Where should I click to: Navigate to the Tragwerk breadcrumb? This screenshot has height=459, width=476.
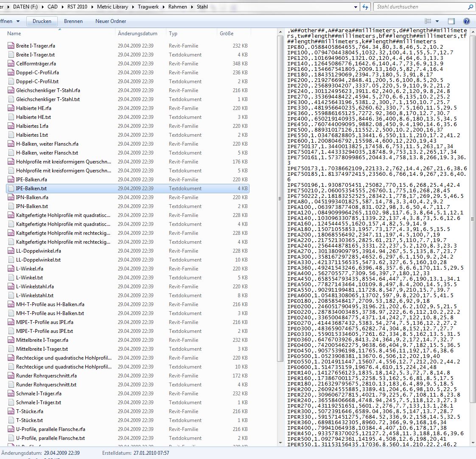(x=148, y=7)
